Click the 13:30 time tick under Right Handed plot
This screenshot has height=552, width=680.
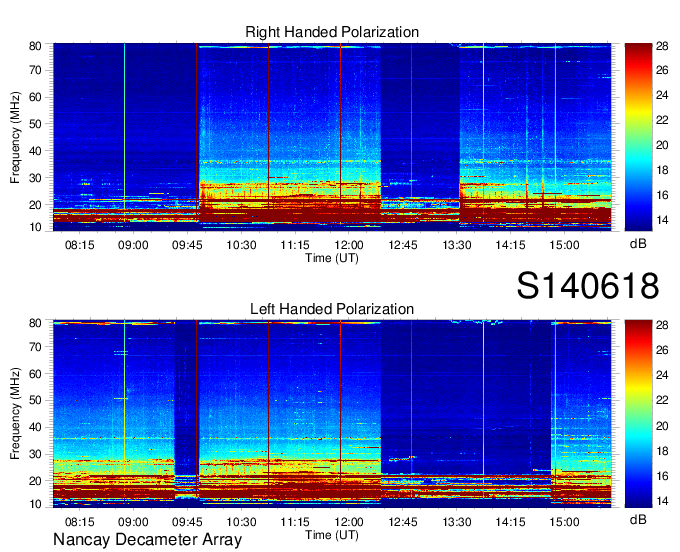click(457, 245)
